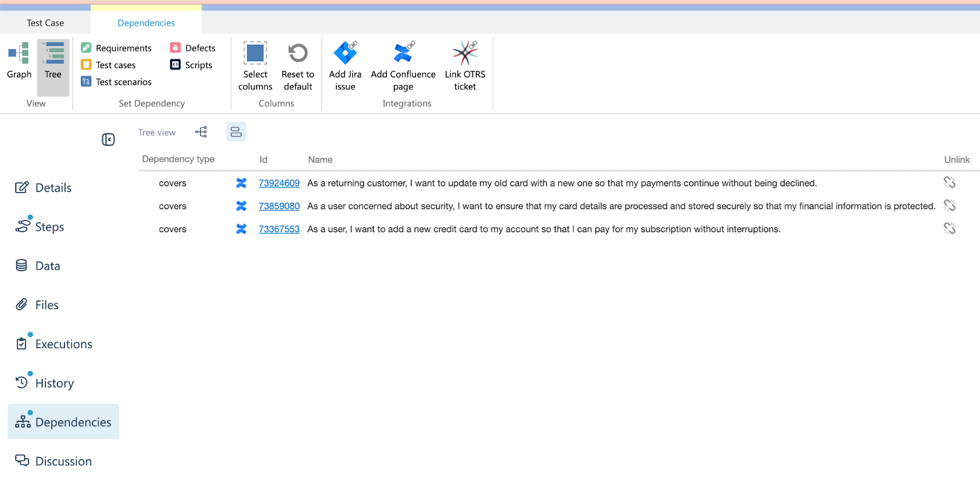Collapse the left sidebar panel
Viewport: 980px width, 478px height.
(108, 140)
